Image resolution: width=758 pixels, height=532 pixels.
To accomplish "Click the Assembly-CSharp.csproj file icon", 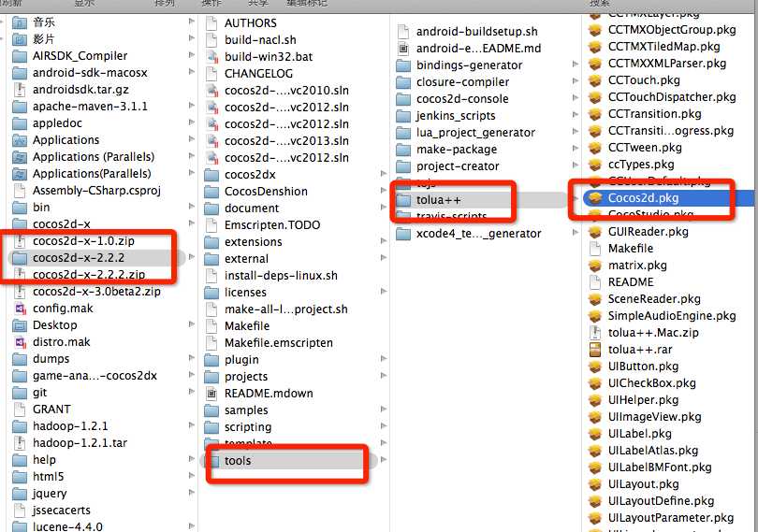I will pyautogui.click(x=20, y=191).
